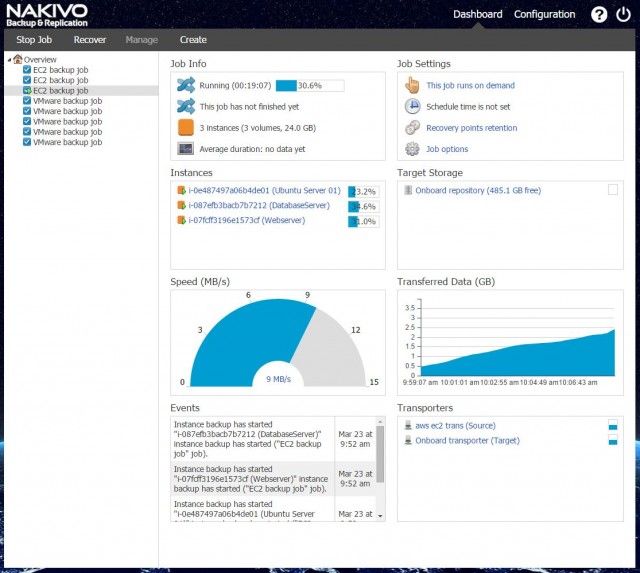
Task: Click the icon beside 'This job has not finished yet'
Action: coord(186,107)
